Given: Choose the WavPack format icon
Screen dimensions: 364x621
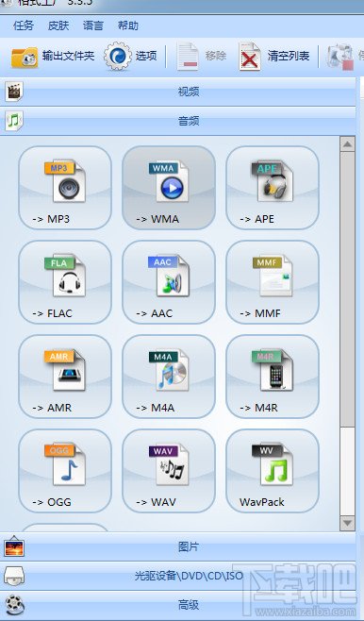Looking at the screenshot, I should 273,471.
